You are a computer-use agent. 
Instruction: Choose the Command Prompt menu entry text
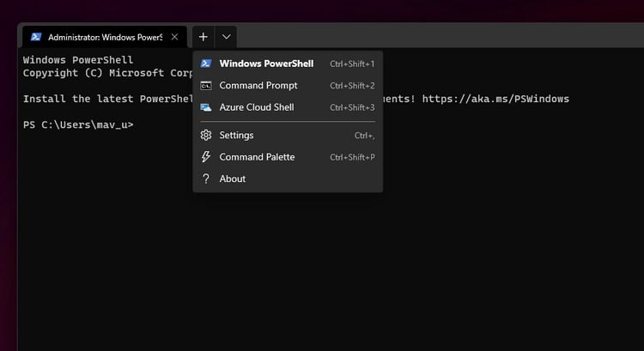coord(258,85)
